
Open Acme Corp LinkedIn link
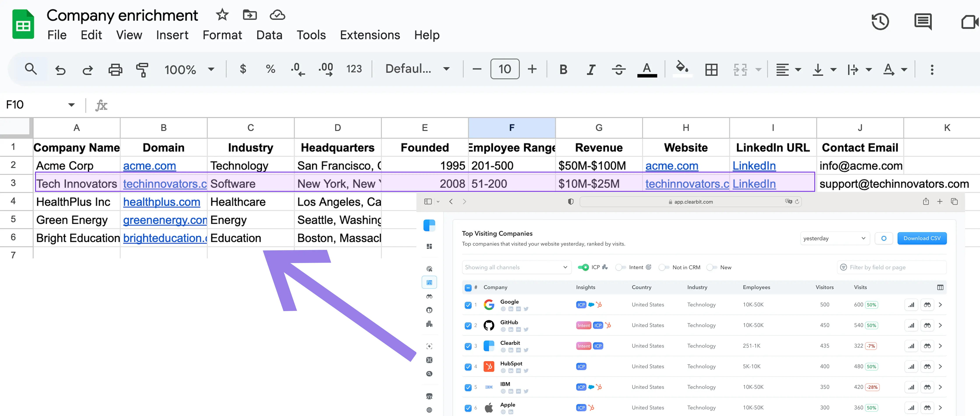click(754, 166)
